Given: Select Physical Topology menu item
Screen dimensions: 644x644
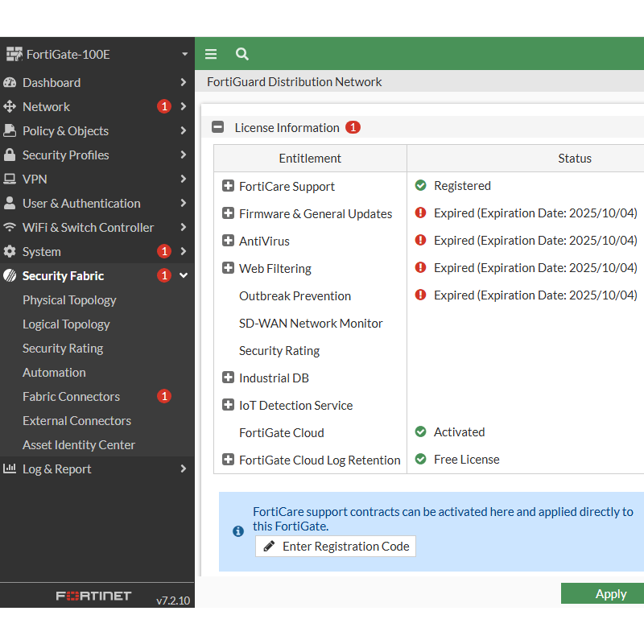Looking at the screenshot, I should [x=69, y=299].
